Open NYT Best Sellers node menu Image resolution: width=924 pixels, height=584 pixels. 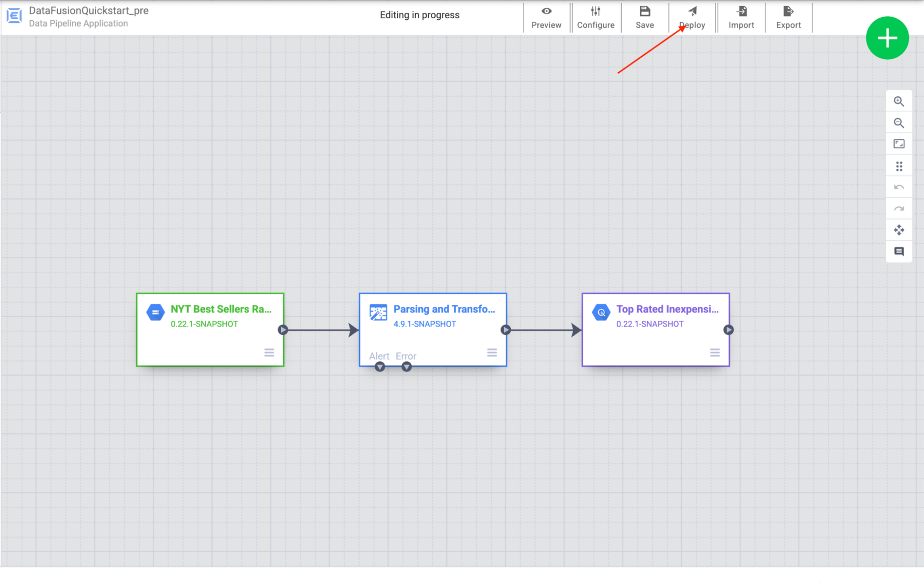point(269,353)
